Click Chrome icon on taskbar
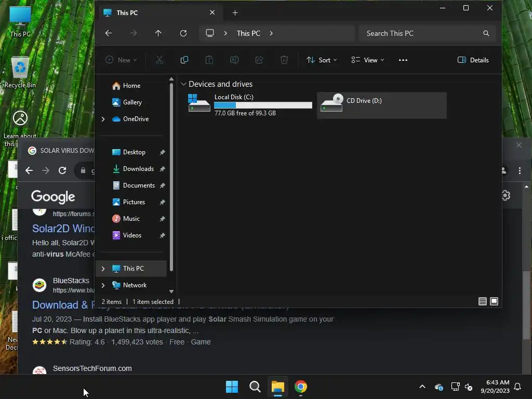Image resolution: width=532 pixels, height=399 pixels. (301, 387)
